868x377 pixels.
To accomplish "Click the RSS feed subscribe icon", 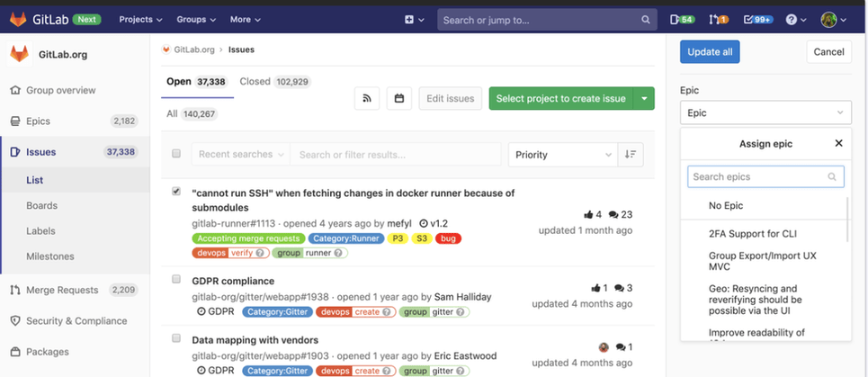I will coord(367,99).
